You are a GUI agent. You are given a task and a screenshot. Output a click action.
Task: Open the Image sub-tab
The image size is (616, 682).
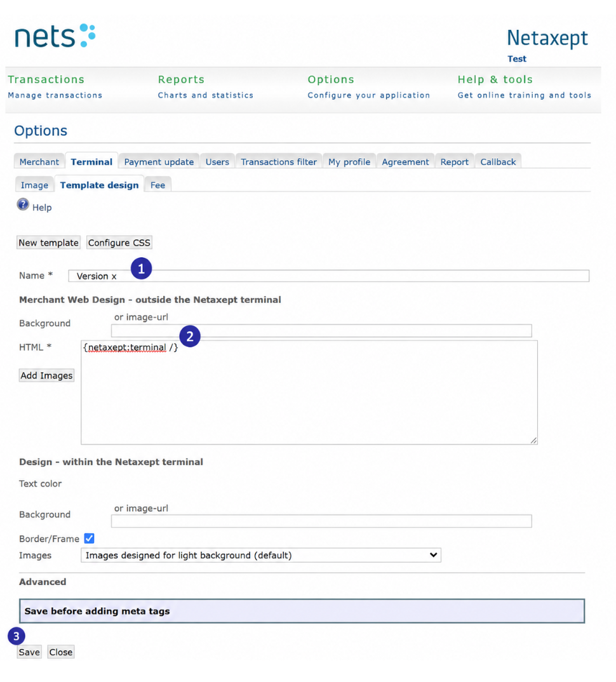point(34,185)
